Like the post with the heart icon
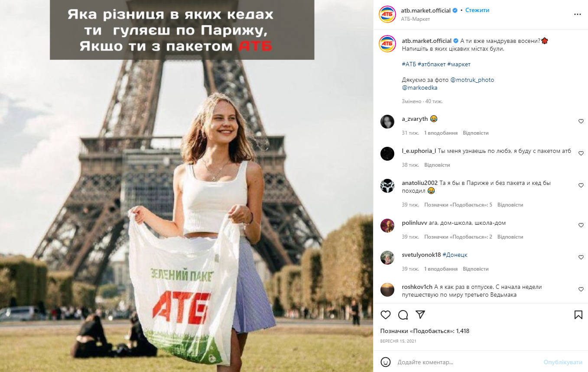Image resolution: width=588 pixels, height=372 pixels. (x=386, y=315)
